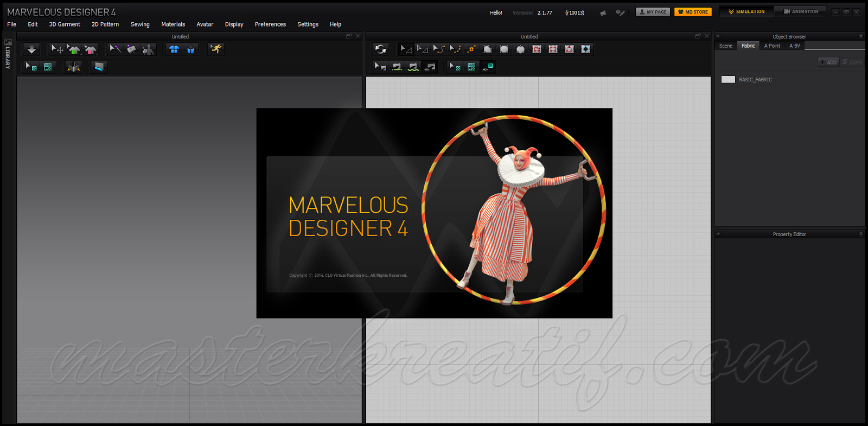Open the Help menu
868x426 pixels.
335,24
